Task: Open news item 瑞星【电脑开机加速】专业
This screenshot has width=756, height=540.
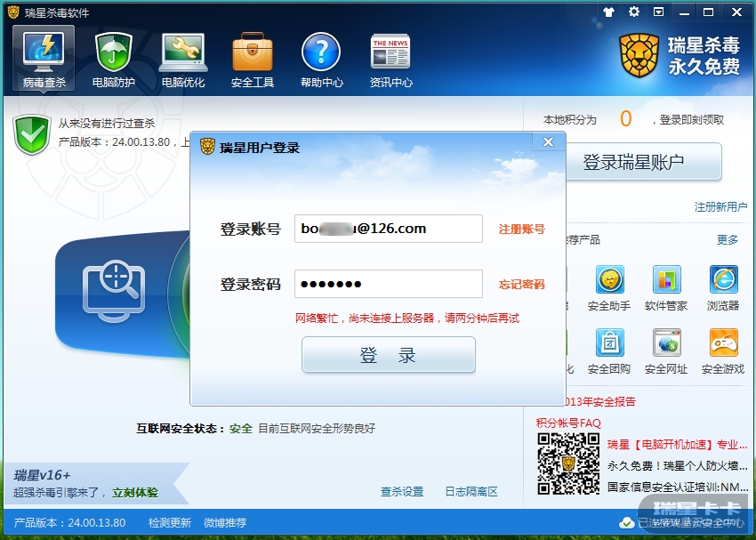Action: [x=678, y=445]
